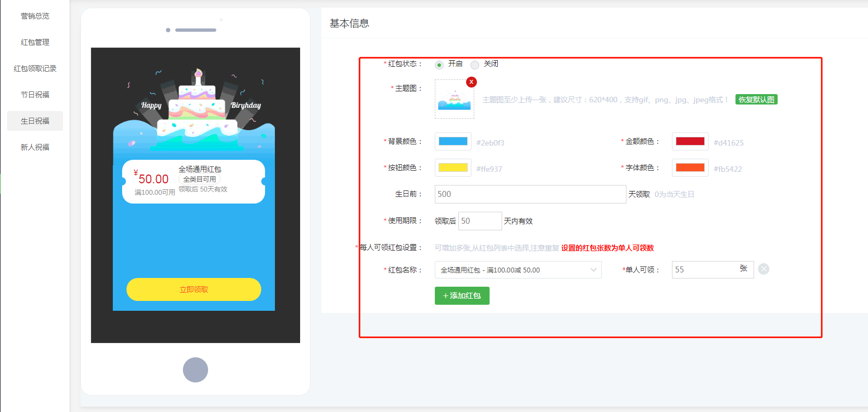Click the #d41625 color code text
Viewport: 868px width, 412px height.
pos(728,143)
